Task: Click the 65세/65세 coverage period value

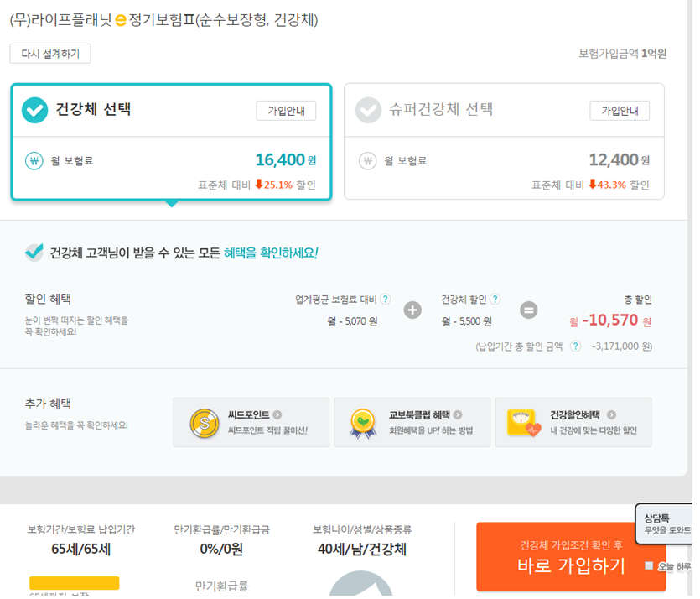Action: pyautogui.click(x=80, y=549)
